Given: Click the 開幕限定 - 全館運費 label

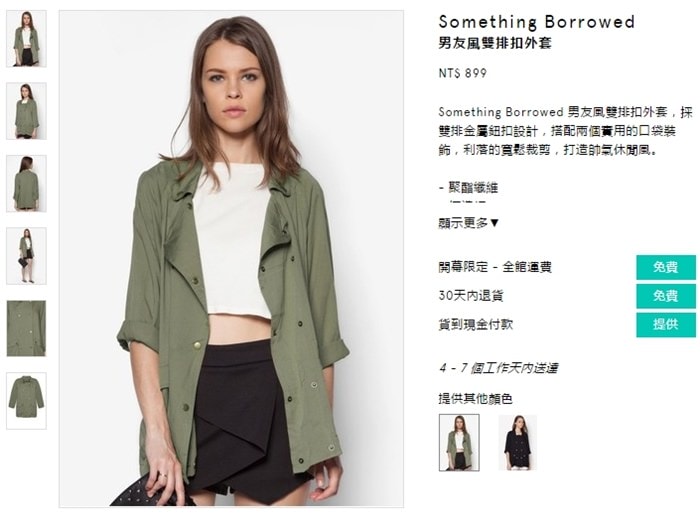Looking at the screenshot, I should pyautogui.click(x=495, y=267).
